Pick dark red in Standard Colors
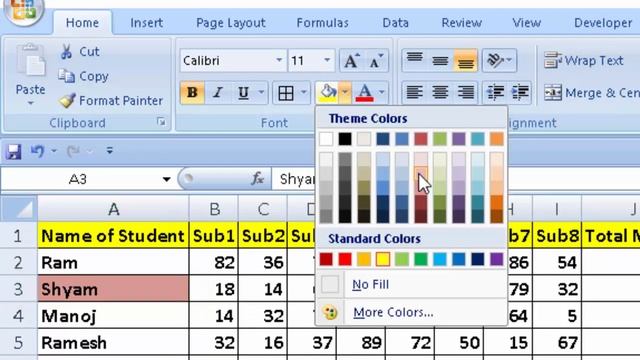Image resolution: width=640 pixels, height=360 pixels. 326,259
